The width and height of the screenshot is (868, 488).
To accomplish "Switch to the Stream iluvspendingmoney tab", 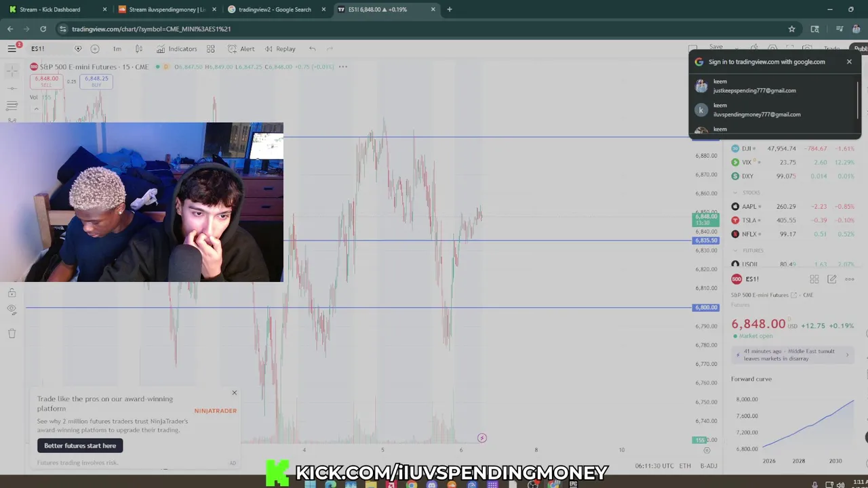I will pos(166,9).
